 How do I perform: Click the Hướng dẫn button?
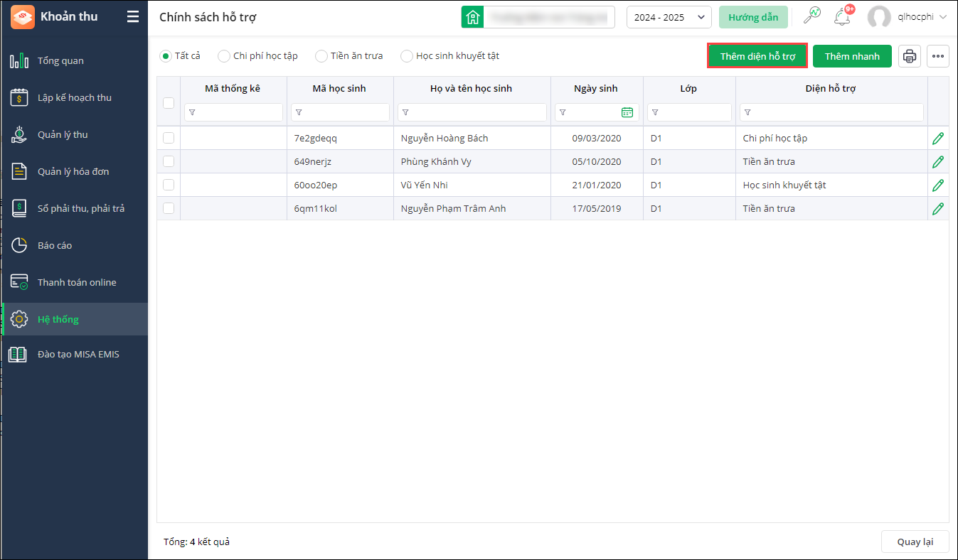click(753, 17)
